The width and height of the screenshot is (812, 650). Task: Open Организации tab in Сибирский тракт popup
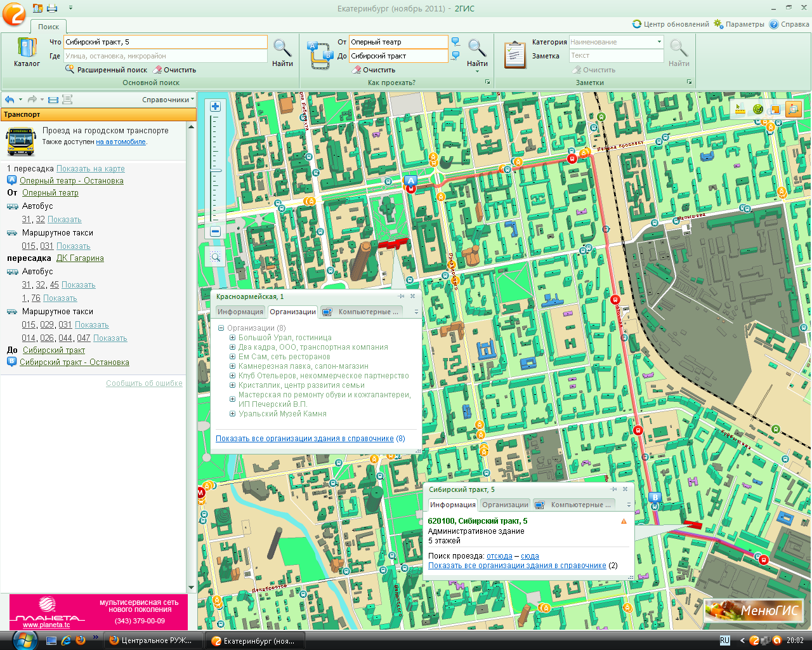pyautogui.click(x=505, y=505)
